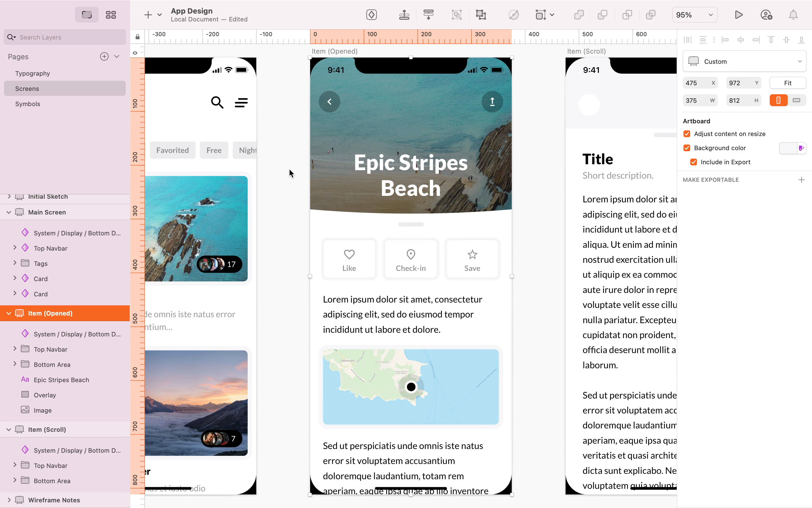The height and width of the screenshot is (508, 812).
Task: Click the distribute vertically icon
Action: pos(703,40)
